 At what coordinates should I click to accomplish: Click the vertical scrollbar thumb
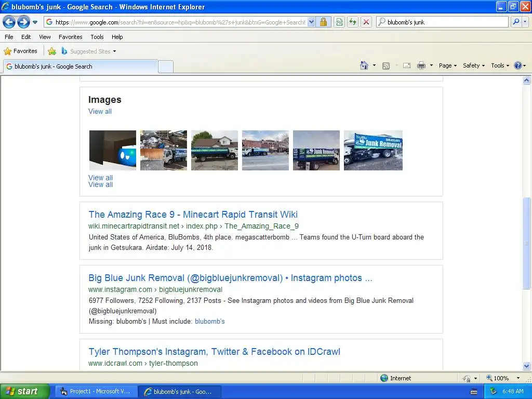(x=527, y=243)
